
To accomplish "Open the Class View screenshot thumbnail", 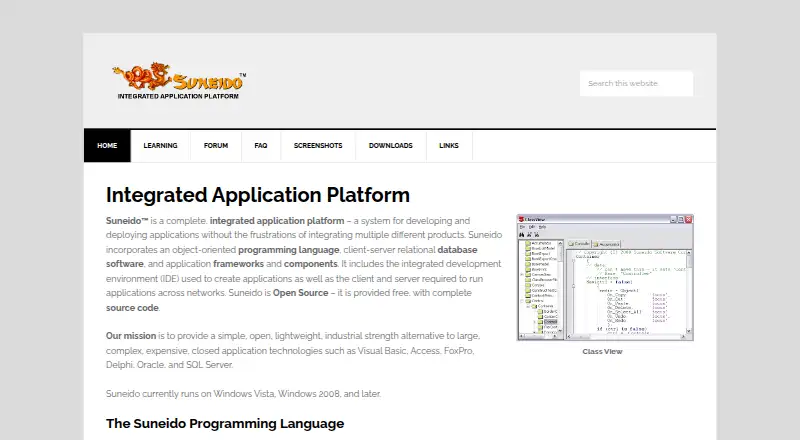I will (x=605, y=277).
